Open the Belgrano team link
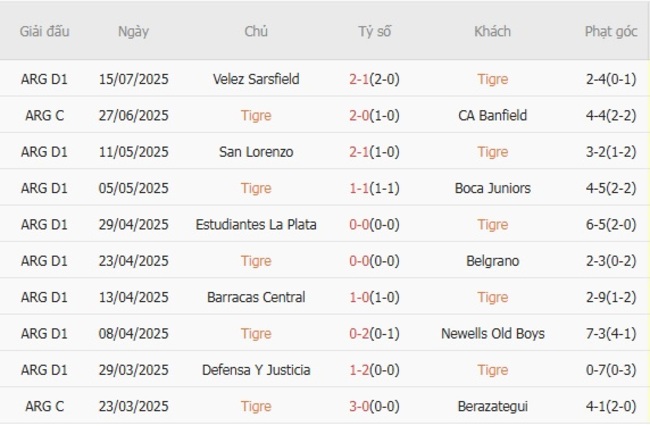 click(x=492, y=261)
